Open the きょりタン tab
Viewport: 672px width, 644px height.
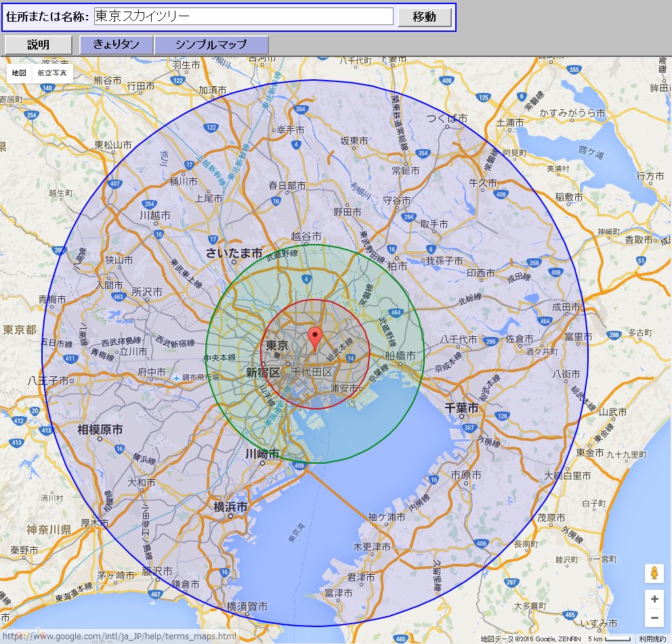tap(117, 45)
